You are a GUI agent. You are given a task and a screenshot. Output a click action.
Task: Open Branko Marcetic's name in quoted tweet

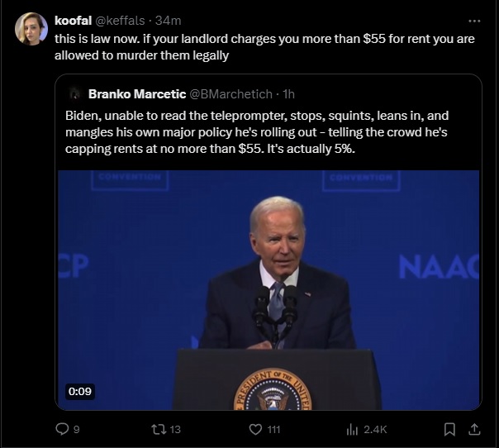(136, 93)
